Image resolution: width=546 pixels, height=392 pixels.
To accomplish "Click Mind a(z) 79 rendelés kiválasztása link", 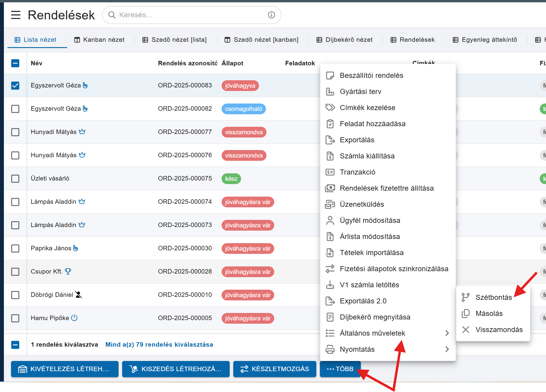I will click(x=159, y=345).
